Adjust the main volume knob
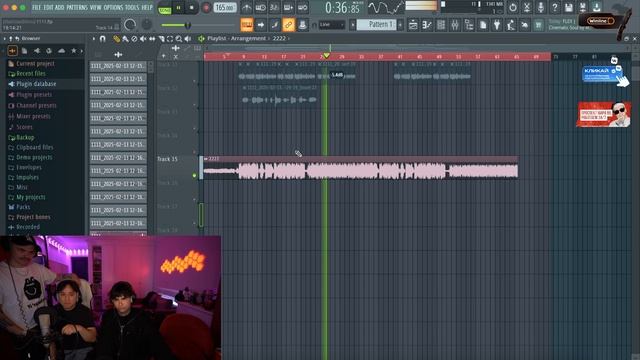 (130, 25)
